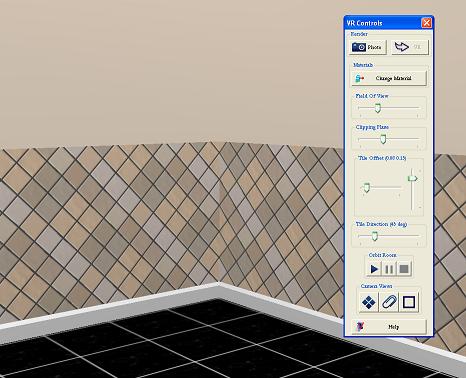Click the Tile Direction slider thumb
Screen dimensions: 466x378
click(x=375, y=236)
